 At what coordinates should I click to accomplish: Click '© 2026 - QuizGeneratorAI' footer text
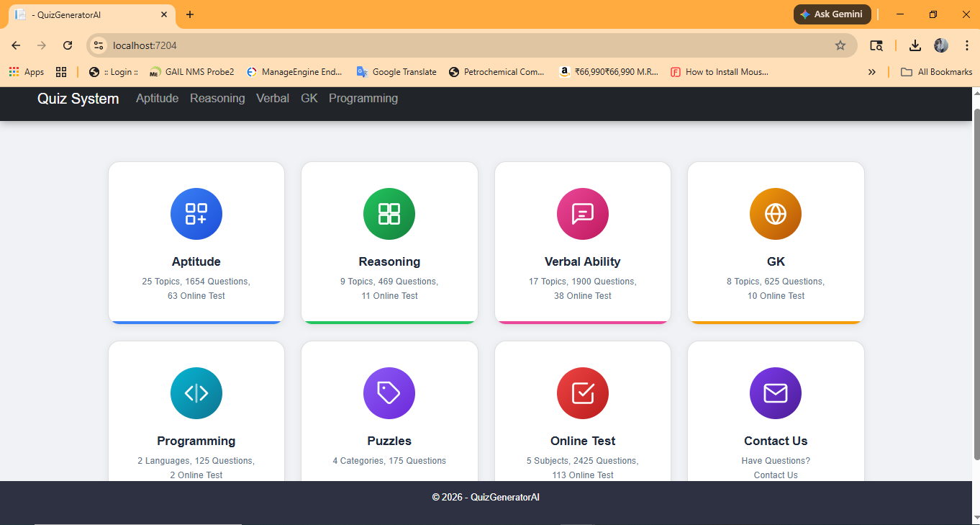point(486,497)
